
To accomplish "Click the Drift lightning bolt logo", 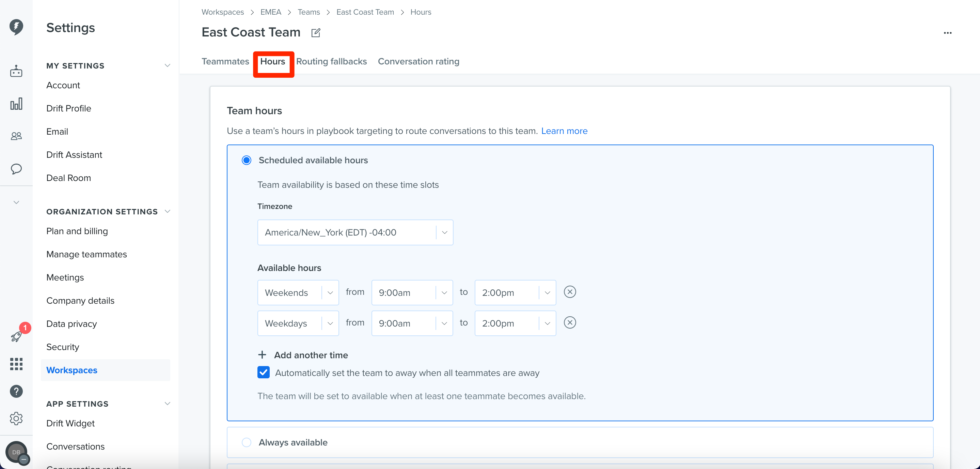I will [16, 27].
